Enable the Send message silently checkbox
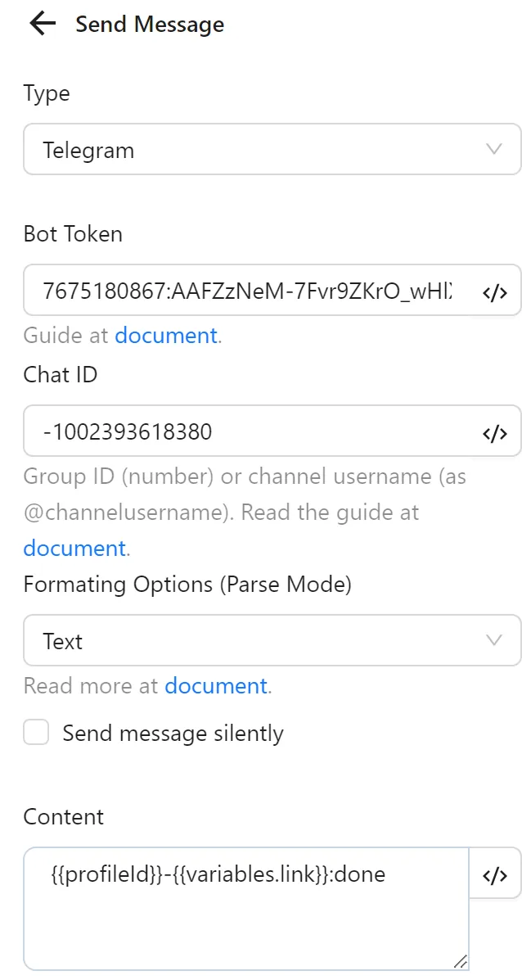 pyautogui.click(x=36, y=733)
